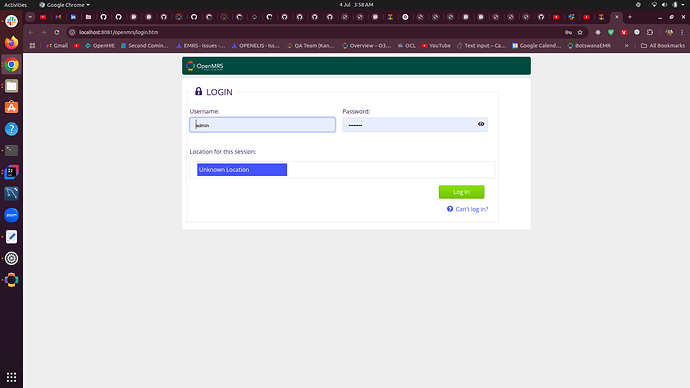Go forward with the browser forward arrow
This screenshot has height=388, width=690.
[x=44, y=32]
